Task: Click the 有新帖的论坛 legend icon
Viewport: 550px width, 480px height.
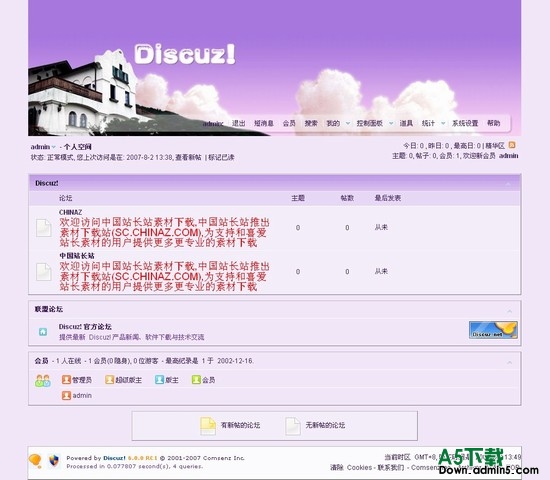Action: [x=208, y=426]
